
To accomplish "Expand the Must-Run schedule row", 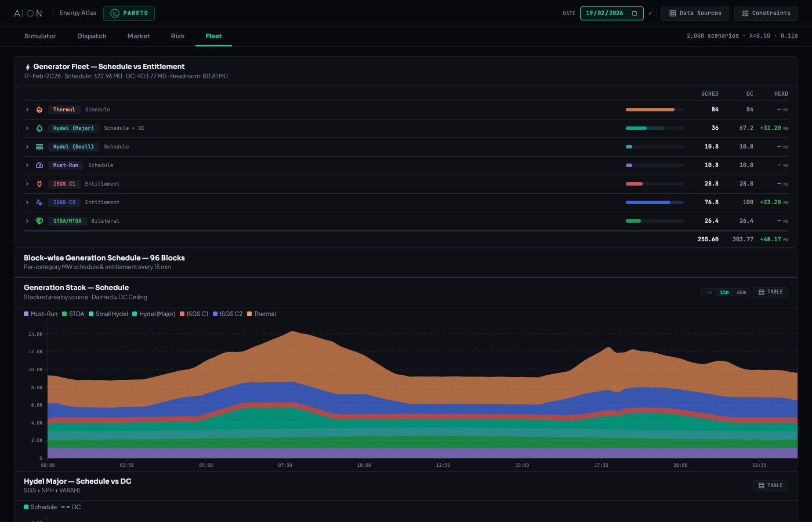I will 27,165.
